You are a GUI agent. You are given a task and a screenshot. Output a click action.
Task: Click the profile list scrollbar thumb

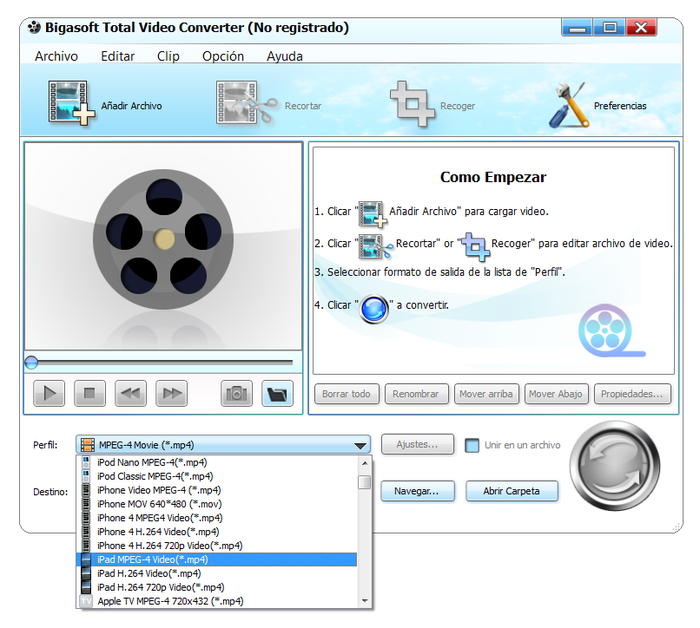pos(365,482)
